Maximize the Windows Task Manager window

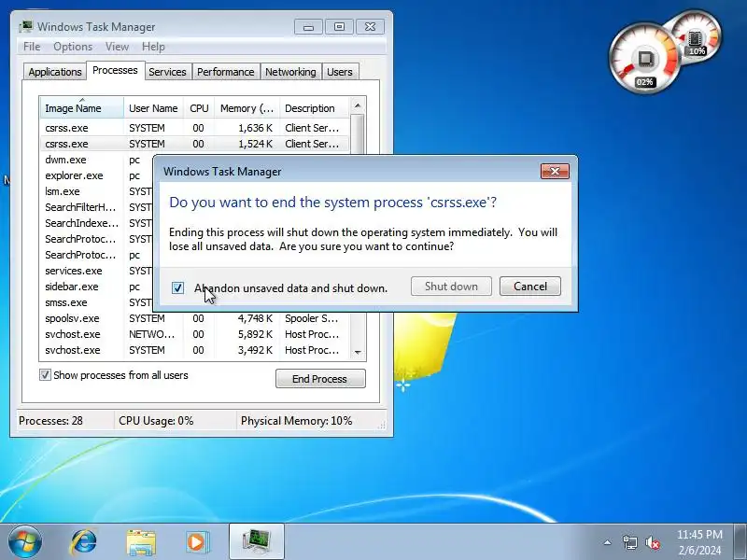pyautogui.click(x=339, y=27)
